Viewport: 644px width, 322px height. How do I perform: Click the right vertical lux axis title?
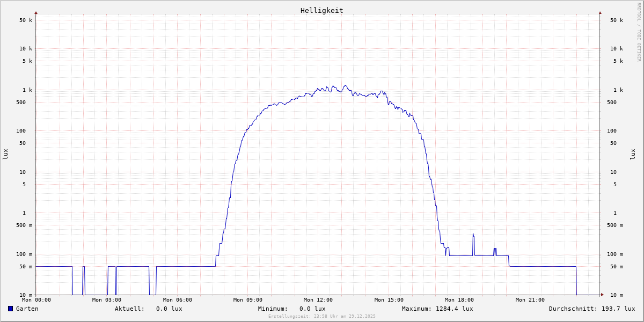[x=633, y=154]
